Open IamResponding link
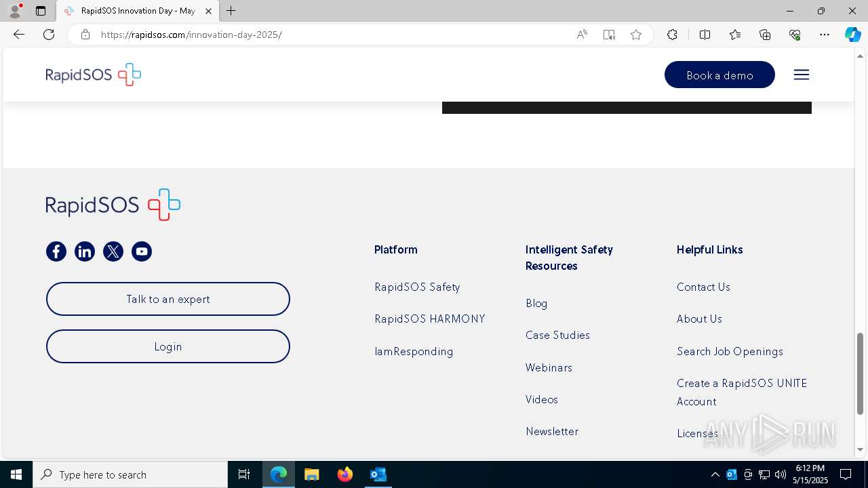The height and width of the screenshot is (488, 868). (414, 352)
